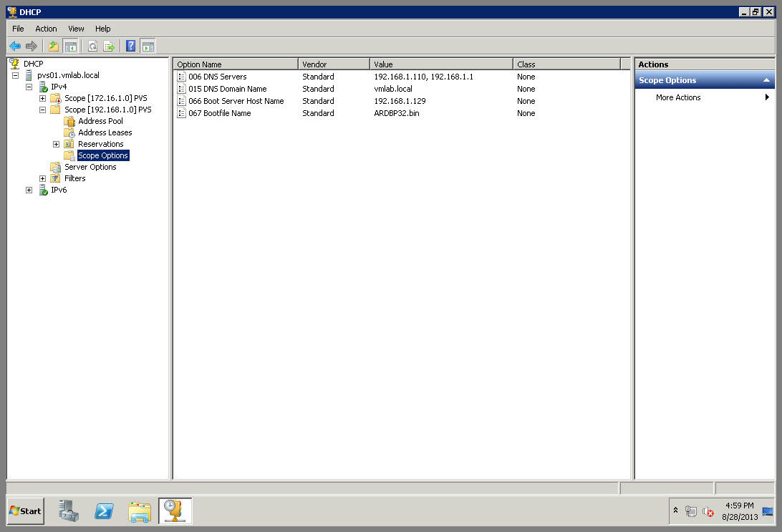
Task: Open the blue Help question mark icon
Action: pyautogui.click(x=131, y=47)
